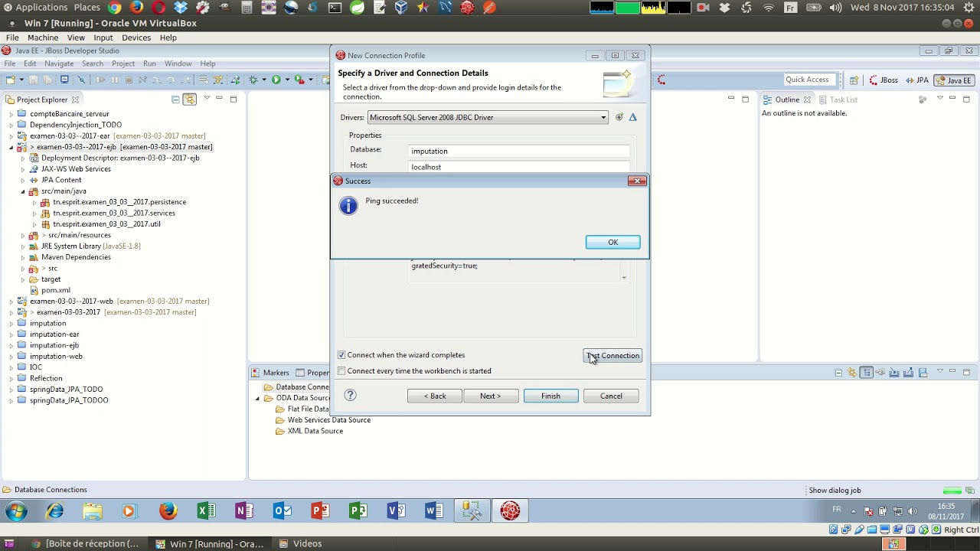Select the JRE System Library node

[90, 246]
